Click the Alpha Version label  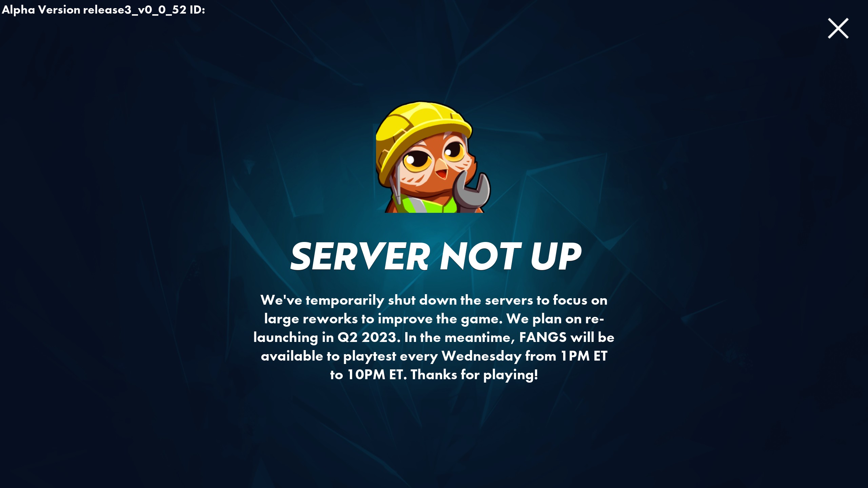point(41,10)
